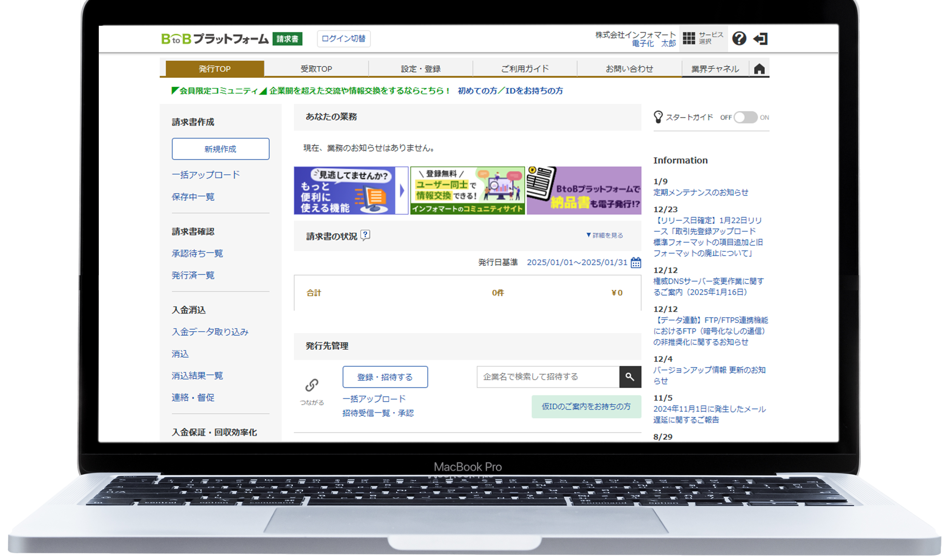Open the 連絡・督促 link
Viewport: 948px width, 560px height.
pyautogui.click(x=193, y=397)
